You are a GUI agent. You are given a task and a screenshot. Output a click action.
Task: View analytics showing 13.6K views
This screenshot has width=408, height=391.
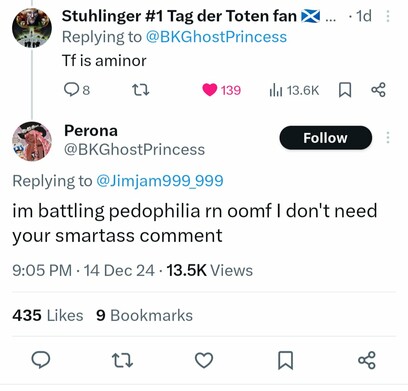tap(294, 90)
